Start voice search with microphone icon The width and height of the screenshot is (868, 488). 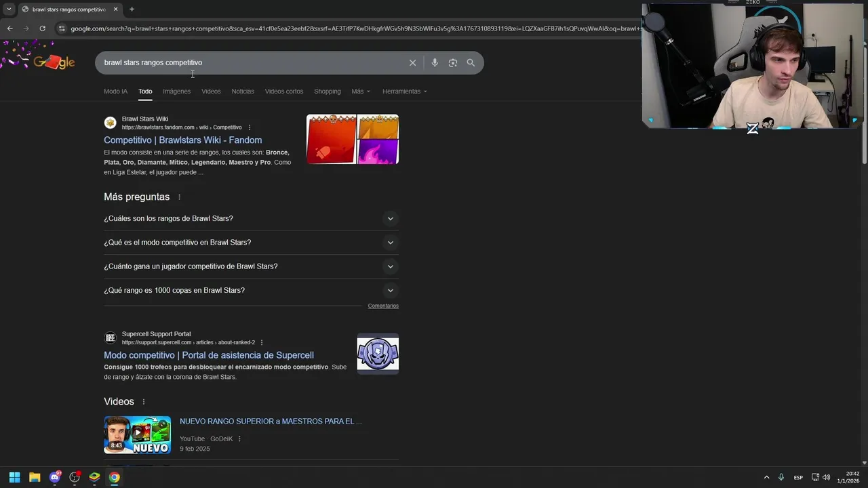(x=435, y=62)
